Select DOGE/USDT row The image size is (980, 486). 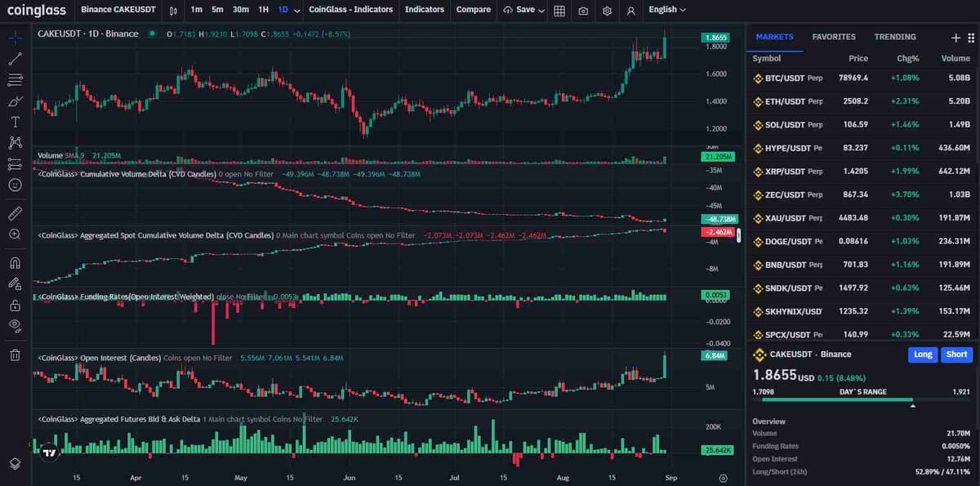[862, 242]
